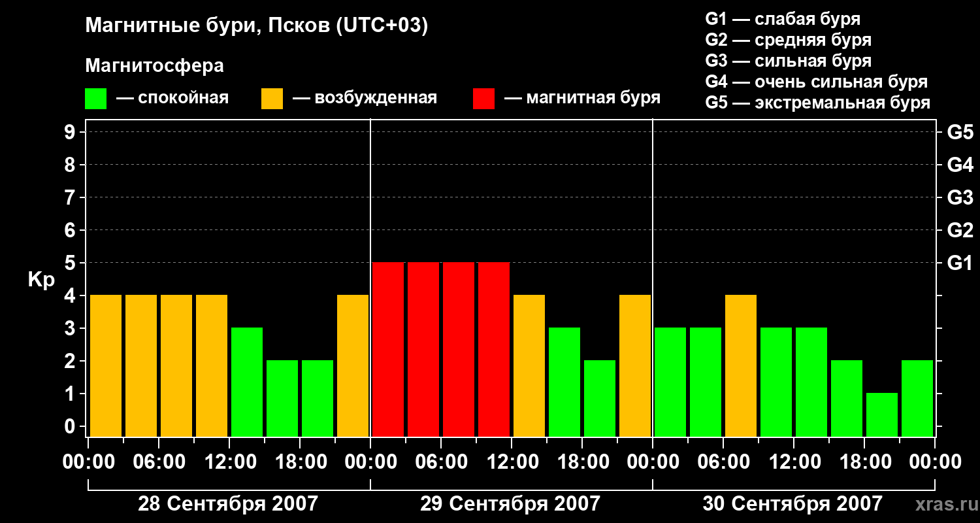Click the line G4 — очень сильная буря
Screen dimensions: 980x523
pyautogui.click(x=816, y=82)
